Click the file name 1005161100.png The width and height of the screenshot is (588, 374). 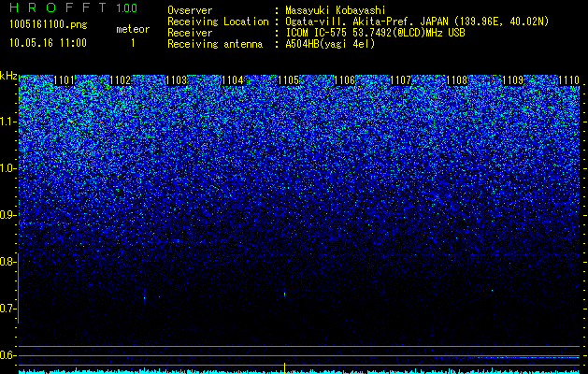point(49,24)
